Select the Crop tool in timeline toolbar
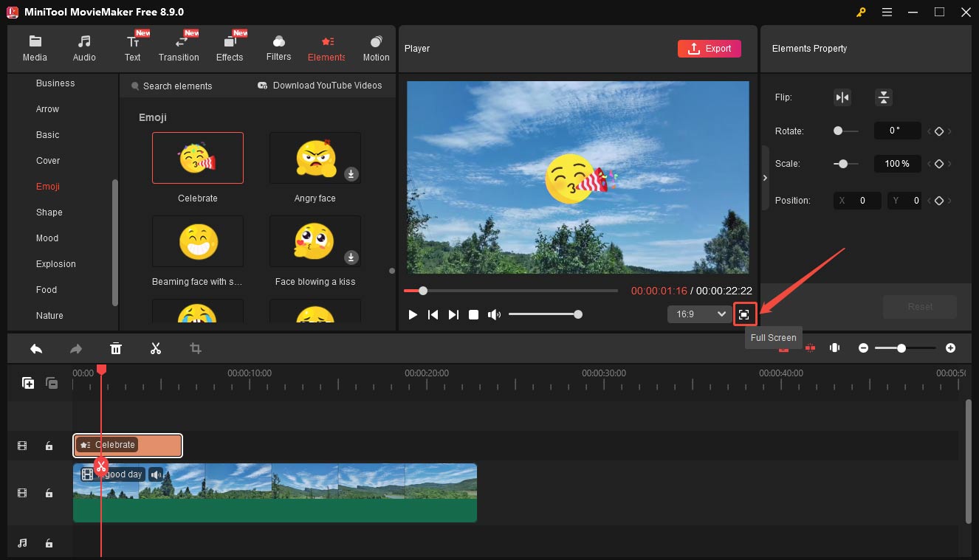Viewport: 979px width, 560px height. pos(196,348)
